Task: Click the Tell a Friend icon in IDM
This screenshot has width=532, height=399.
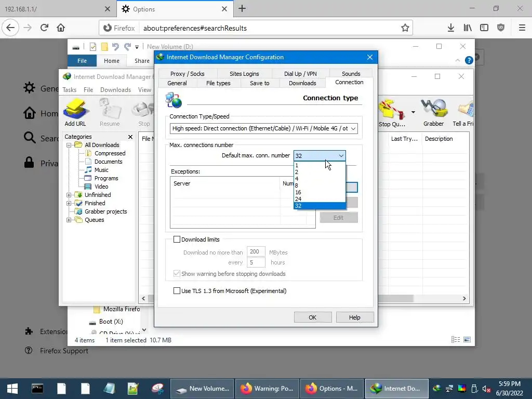Action: tap(463, 113)
